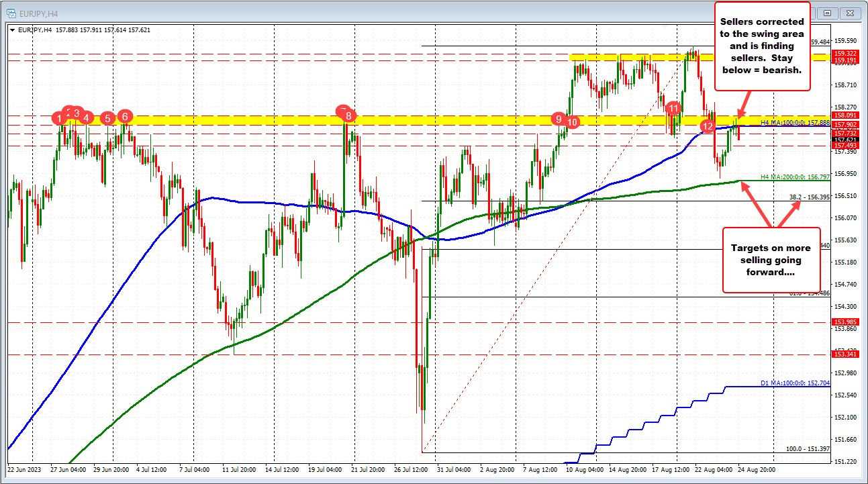Click marker 11 at the August pullback
This screenshot has width=868, height=484.
pos(675,107)
